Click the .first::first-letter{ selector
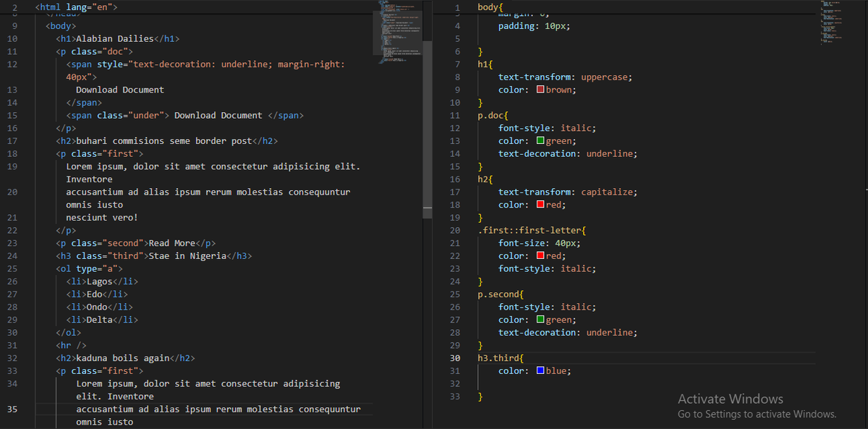The height and width of the screenshot is (429, 868). 532,231
